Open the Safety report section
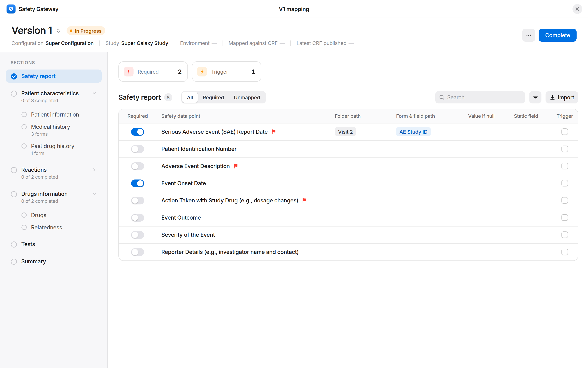The height and width of the screenshot is (368, 588). point(54,76)
